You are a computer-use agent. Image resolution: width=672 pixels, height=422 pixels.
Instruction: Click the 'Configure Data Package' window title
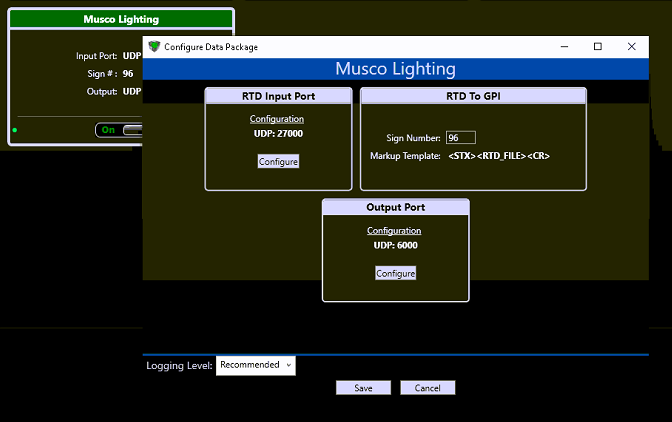pos(211,47)
